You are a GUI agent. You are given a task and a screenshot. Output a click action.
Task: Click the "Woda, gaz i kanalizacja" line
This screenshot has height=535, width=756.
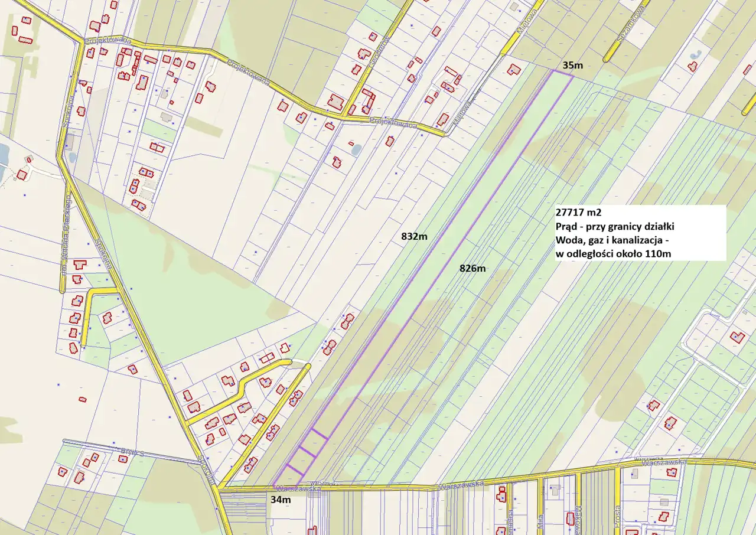coord(613,240)
